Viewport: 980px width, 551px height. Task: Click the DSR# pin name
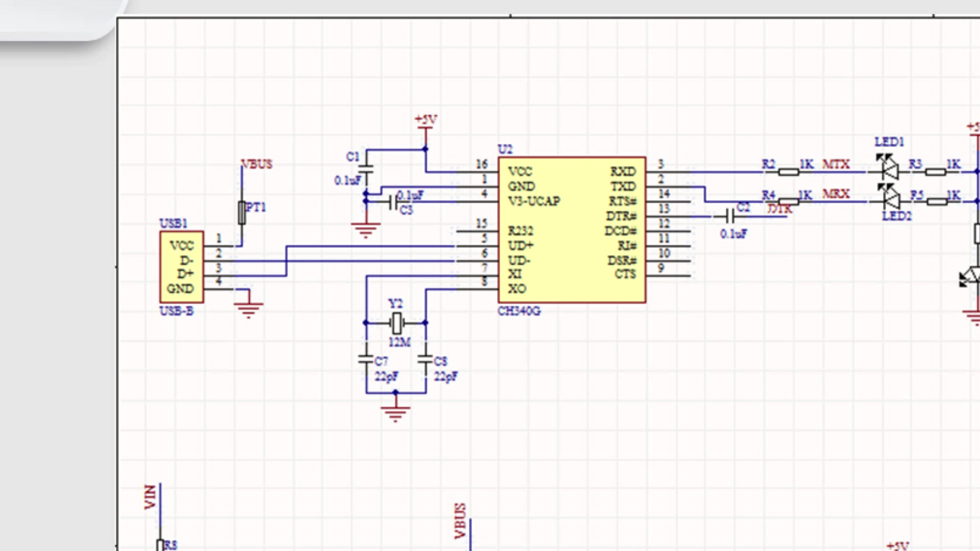pyautogui.click(x=622, y=261)
